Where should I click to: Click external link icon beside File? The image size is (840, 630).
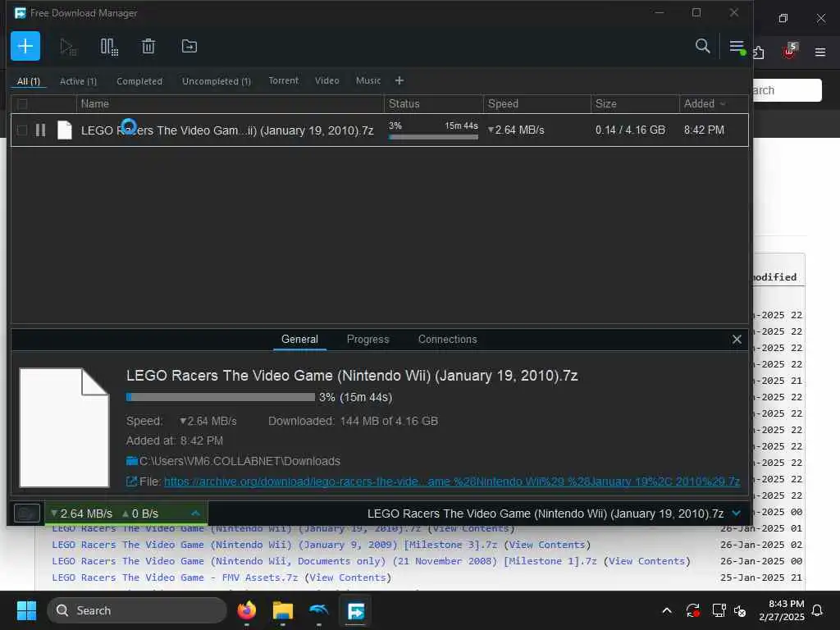click(x=131, y=482)
